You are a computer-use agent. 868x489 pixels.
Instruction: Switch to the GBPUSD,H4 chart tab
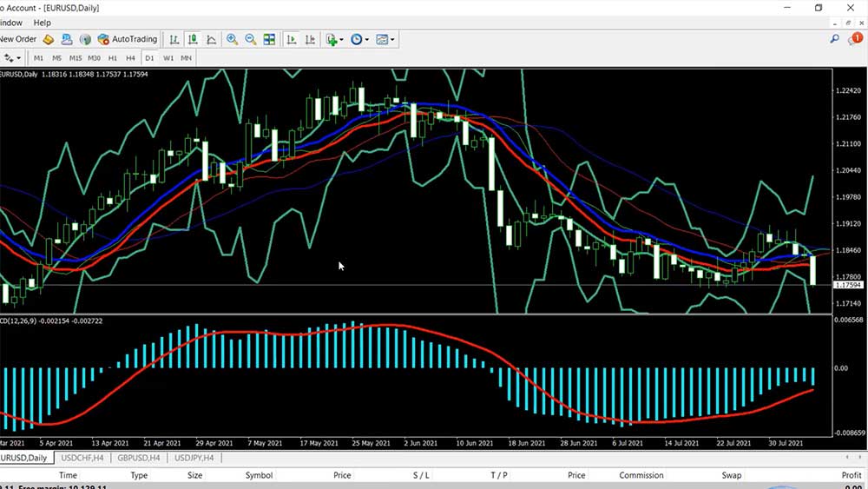[138, 458]
